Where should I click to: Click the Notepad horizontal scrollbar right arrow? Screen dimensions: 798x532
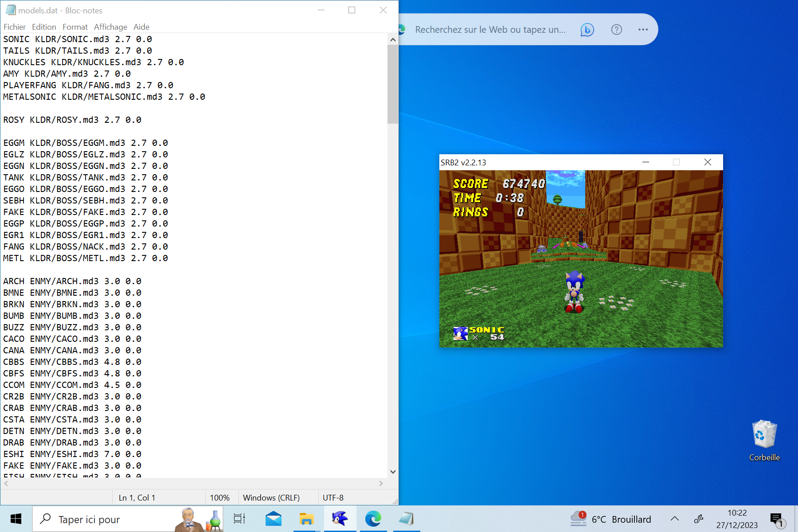(x=381, y=483)
